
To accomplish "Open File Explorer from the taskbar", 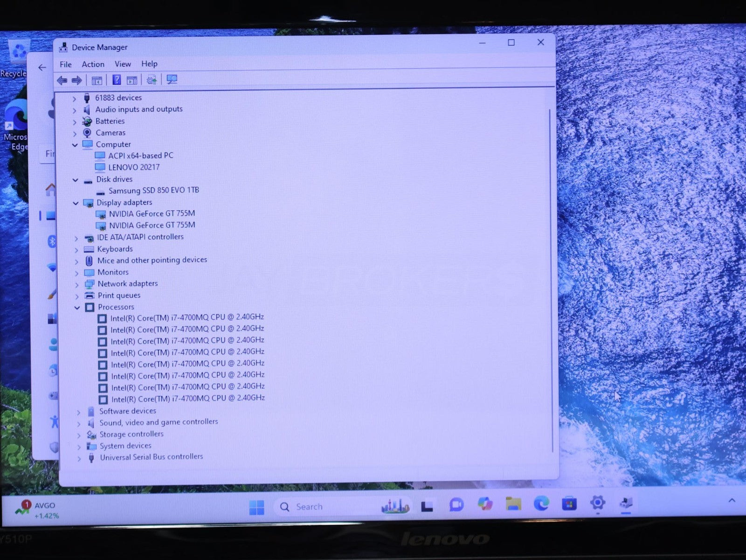I will pos(513,504).
